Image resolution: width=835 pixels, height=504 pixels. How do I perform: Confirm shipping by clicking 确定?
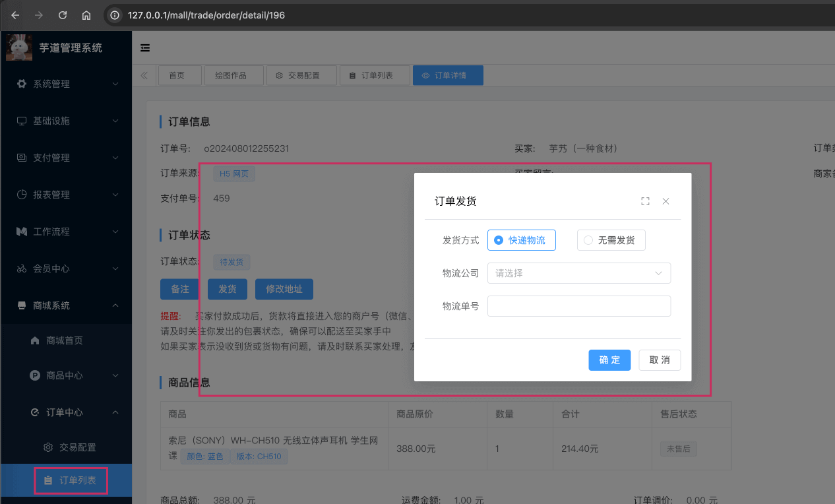(609, 360)
